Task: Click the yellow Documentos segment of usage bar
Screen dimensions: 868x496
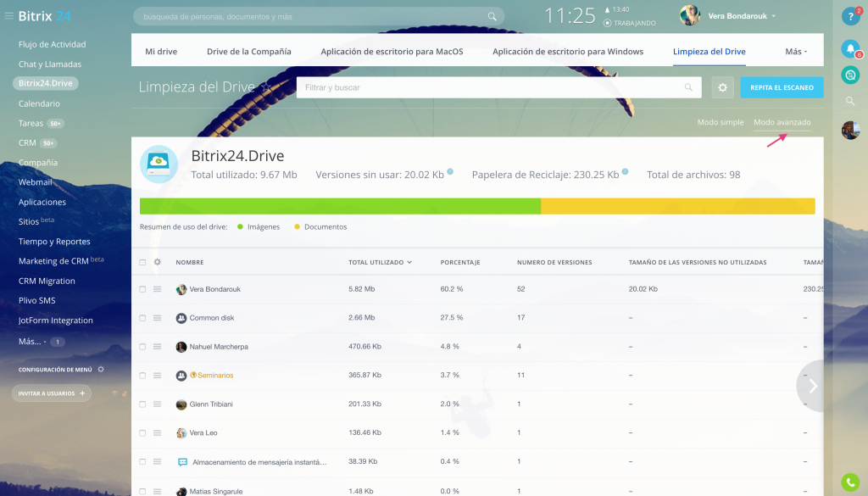Action: [x=677, y=206]
